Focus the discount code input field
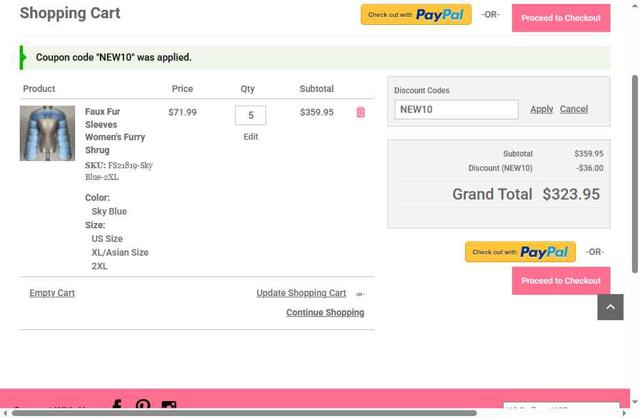 [456, 109]
